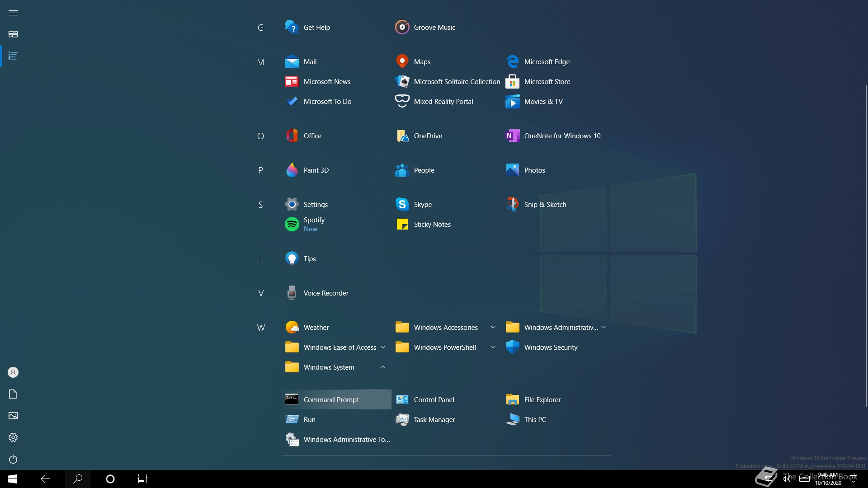Launch Microsoft To Do
Viewport: 868px width, 488px height.
pyautogui.click(x=336, y=102)
